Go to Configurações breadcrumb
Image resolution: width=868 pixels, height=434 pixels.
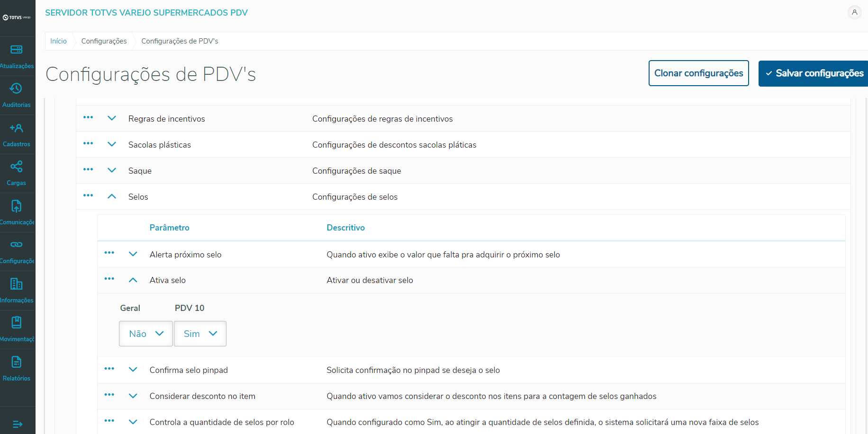(x=104, y=41)
